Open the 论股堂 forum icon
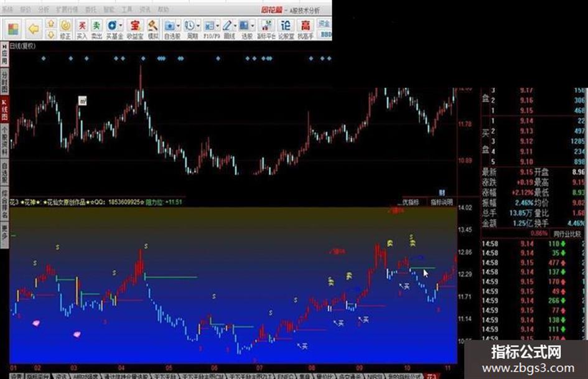588x379 pixels. pyautogui.click(x=286, y=30)
